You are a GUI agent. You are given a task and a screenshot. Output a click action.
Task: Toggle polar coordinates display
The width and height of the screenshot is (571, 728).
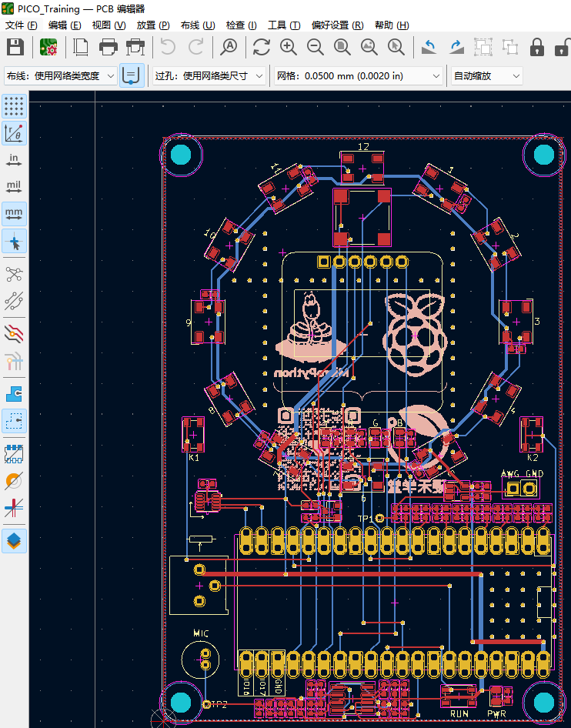tap(14, 133)
